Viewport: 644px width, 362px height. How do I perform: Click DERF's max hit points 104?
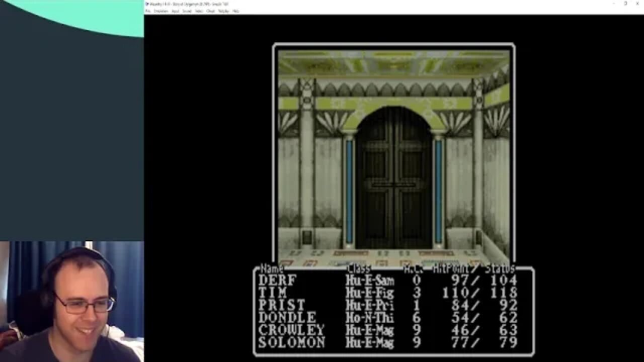pyautogui.click(x=503, y=281)
